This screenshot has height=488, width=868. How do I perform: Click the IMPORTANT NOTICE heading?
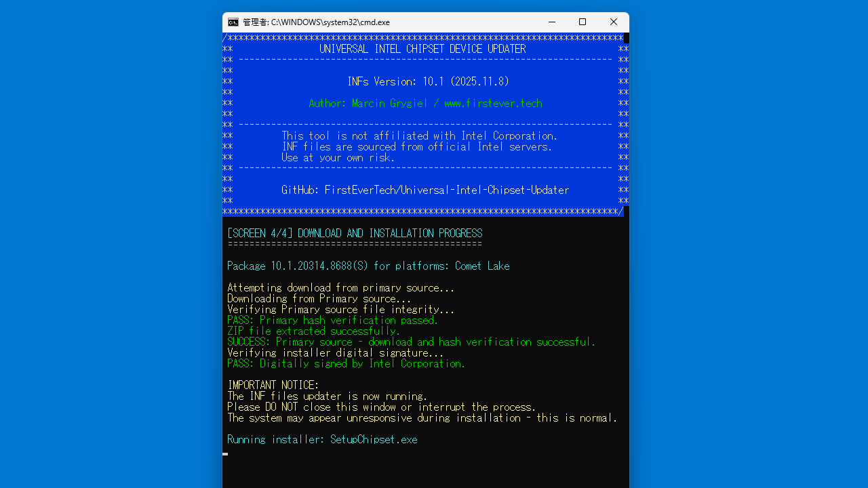pyautogui.click(x=273, y=384)
